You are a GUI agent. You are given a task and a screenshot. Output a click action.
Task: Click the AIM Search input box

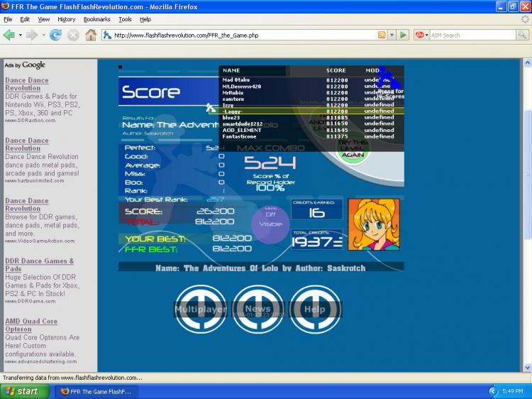click(x=472, y=35)
